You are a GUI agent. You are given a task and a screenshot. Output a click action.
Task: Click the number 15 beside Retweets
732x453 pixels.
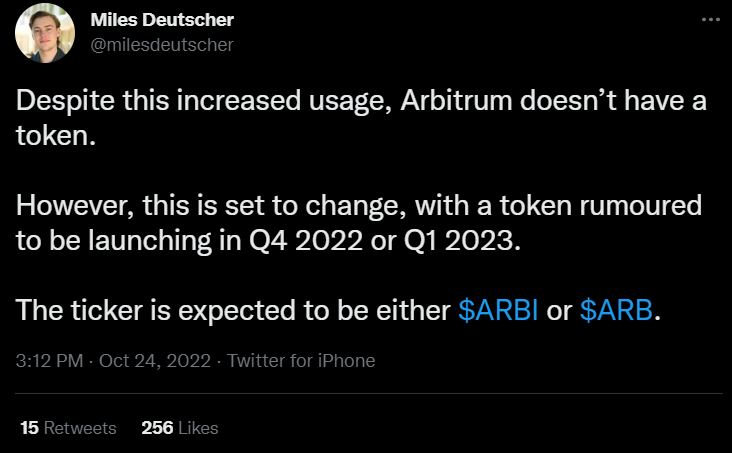coord(29,427)
